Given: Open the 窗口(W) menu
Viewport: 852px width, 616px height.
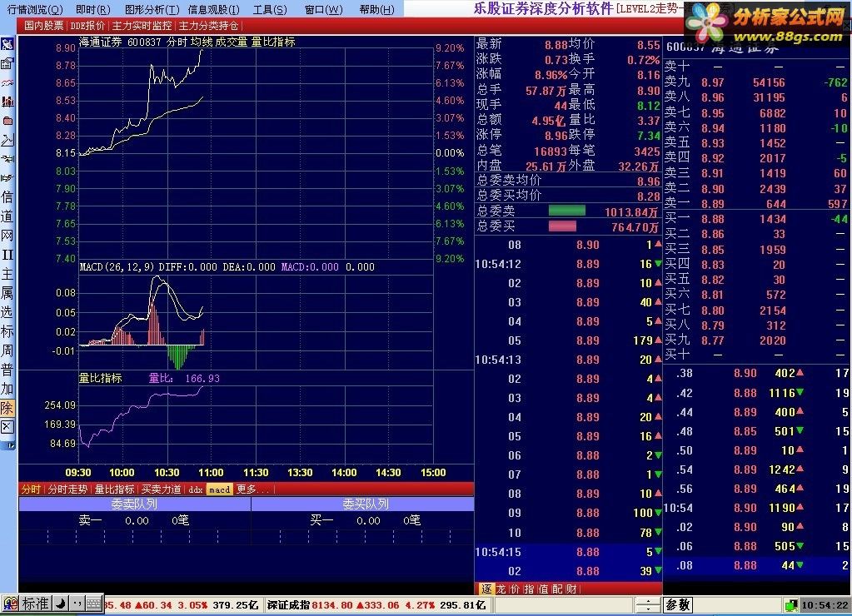Looking at the screenshot, I should (x=323, y=9).
